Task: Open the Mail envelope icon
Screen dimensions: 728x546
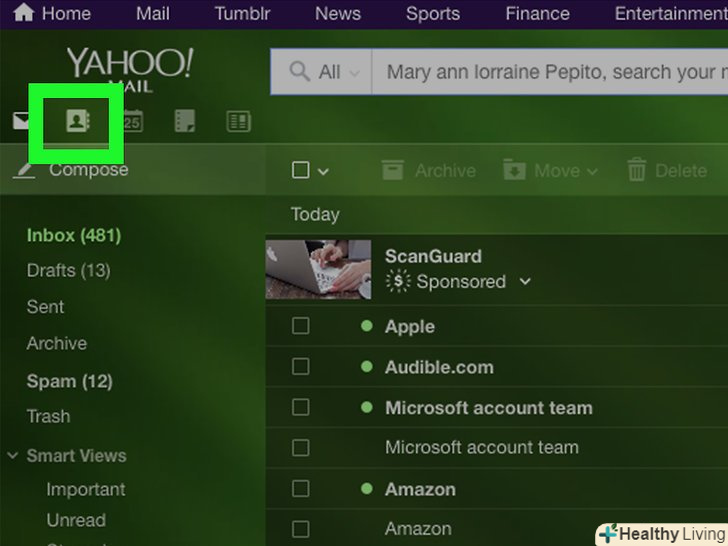Action: tap(21, 121)
